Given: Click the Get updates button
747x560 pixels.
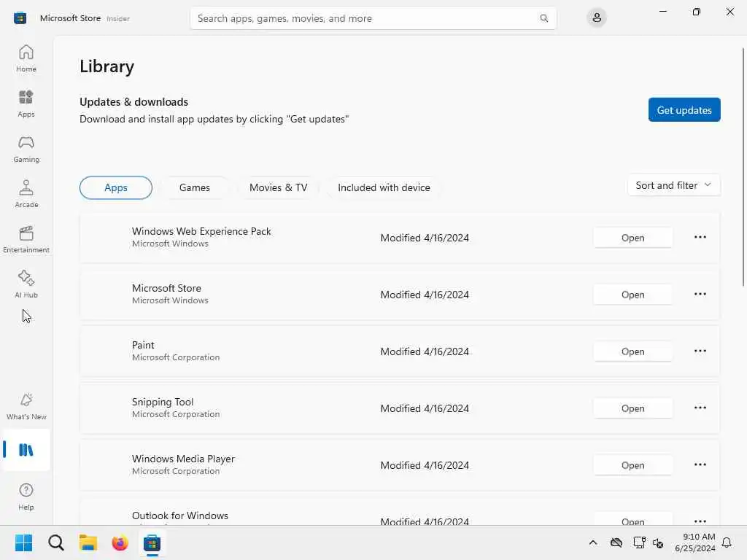Looking at the screenshot, I should pos(684,110).
